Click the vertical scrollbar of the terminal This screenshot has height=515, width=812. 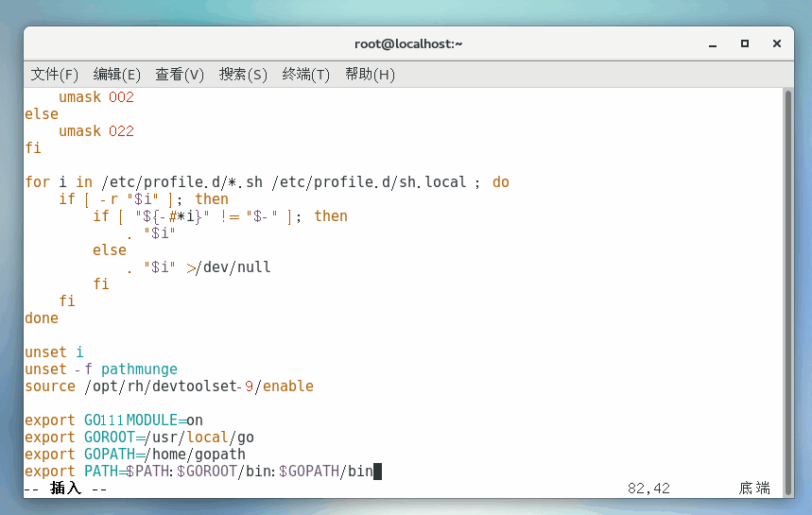788,283
